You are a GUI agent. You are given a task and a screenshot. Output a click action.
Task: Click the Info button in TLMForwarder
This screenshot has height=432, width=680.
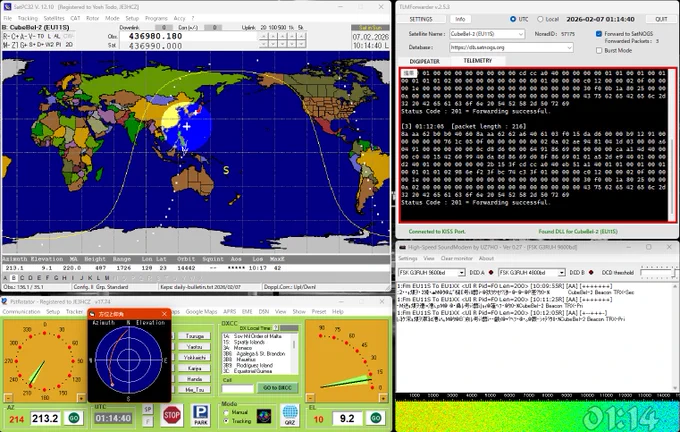(460, 19)
